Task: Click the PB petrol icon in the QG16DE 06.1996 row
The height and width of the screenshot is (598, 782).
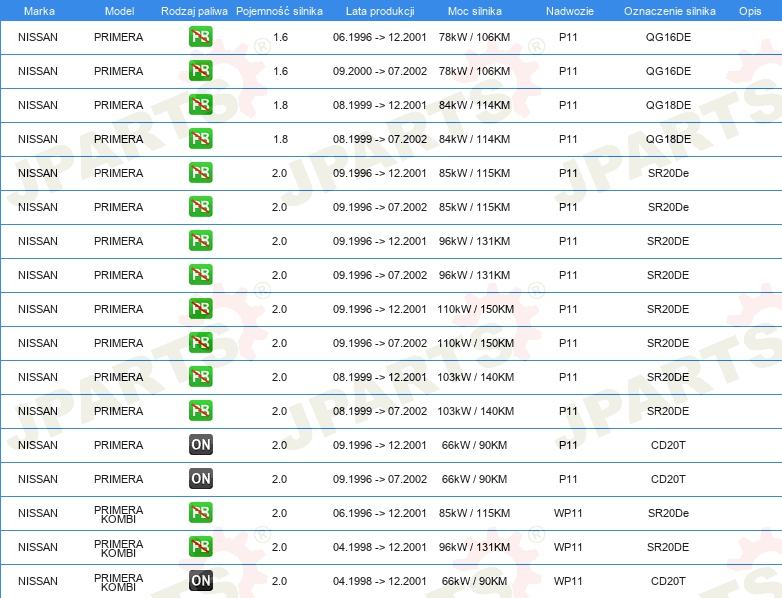Action: click(x=200, y=37)
